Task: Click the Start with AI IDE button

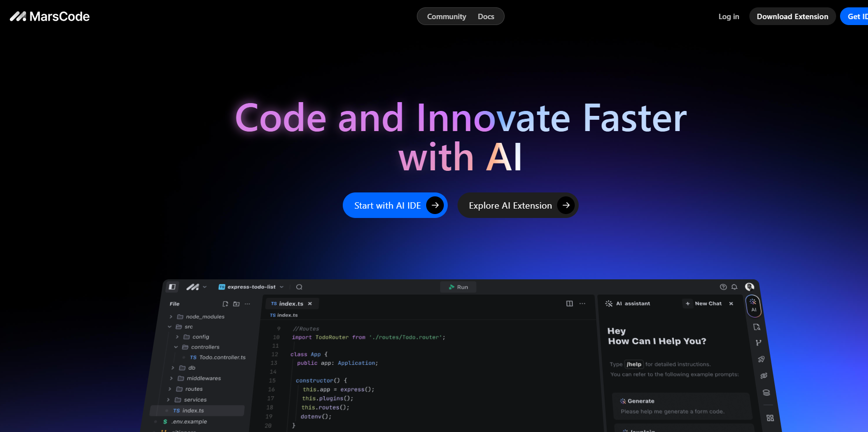Action: pos(395,205)
